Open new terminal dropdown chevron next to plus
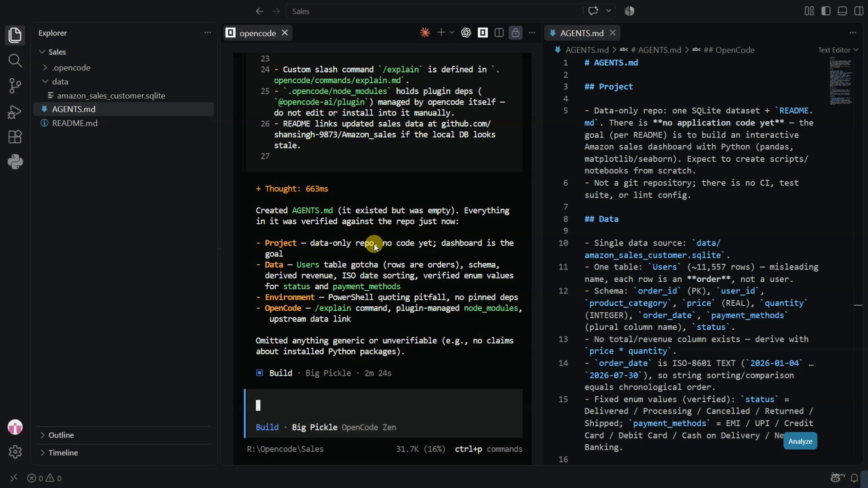 point(452,33)
